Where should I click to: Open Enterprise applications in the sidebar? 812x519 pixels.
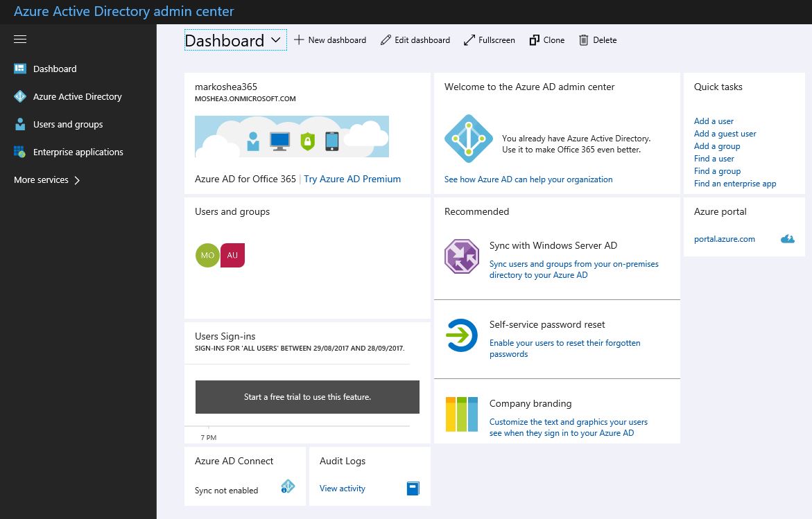pyautogui.click(x=78, y=152)
